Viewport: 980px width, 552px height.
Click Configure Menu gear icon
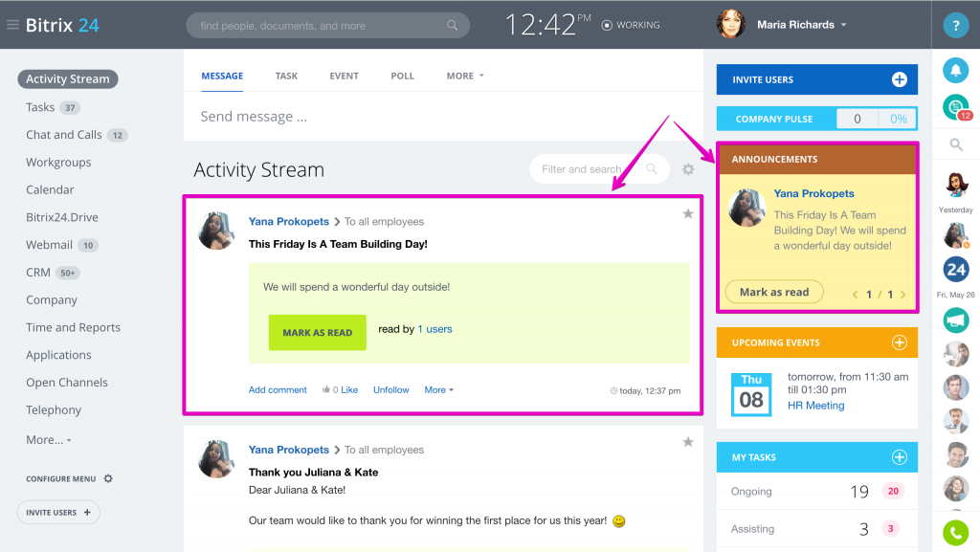point(108,478)
